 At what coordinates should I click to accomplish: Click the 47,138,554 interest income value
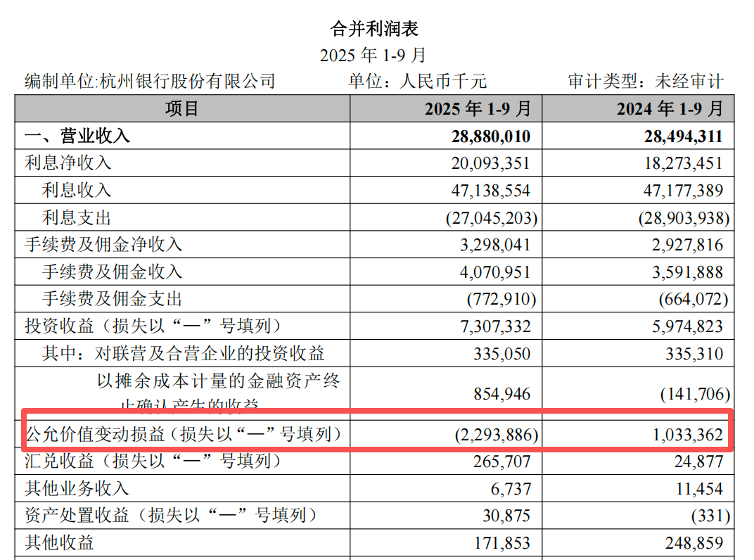click(x=490, y=191)
